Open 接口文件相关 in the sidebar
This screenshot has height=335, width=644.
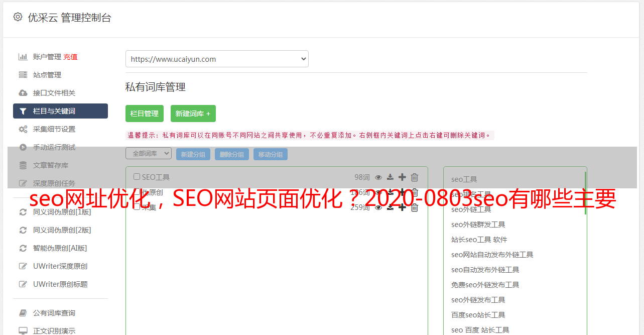[54, 93]
